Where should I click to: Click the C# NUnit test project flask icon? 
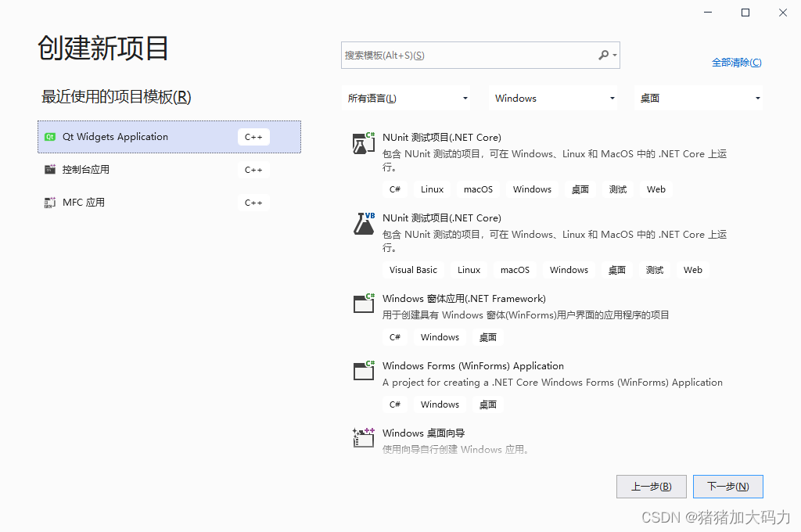(364, 143)
